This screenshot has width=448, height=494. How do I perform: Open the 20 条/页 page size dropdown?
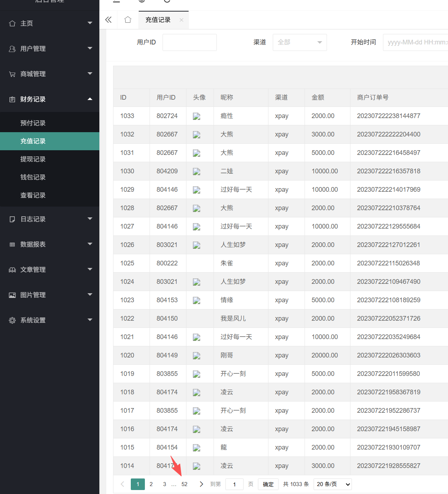(x=333, y=484)
